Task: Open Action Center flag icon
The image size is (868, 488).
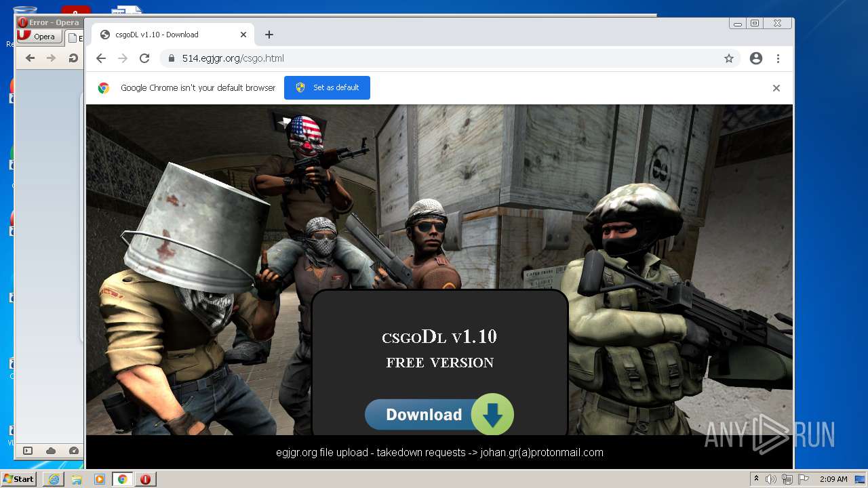Action: (x=802, y=479)
